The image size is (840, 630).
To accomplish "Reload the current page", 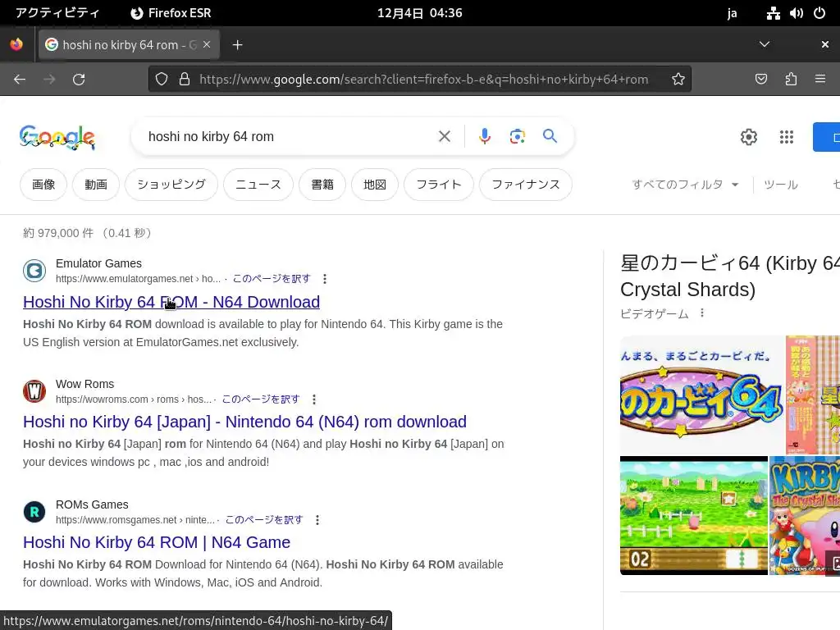I will point(79,80).
